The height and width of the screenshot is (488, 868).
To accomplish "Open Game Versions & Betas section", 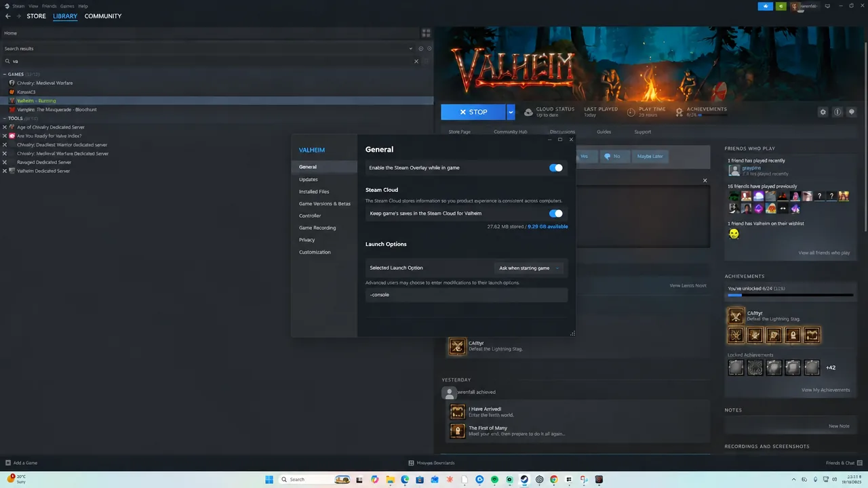I will click(324, 204).
